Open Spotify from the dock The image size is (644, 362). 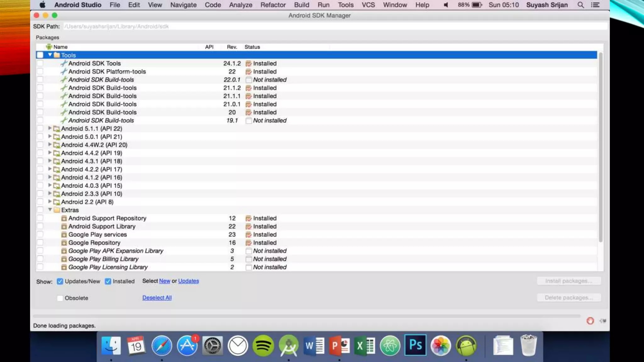click(x=263, y=345)
